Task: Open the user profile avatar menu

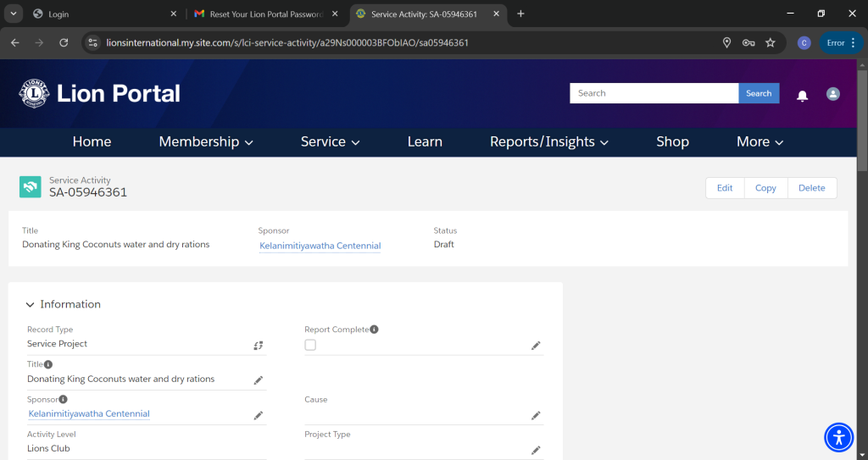Action: pos(833,93)
